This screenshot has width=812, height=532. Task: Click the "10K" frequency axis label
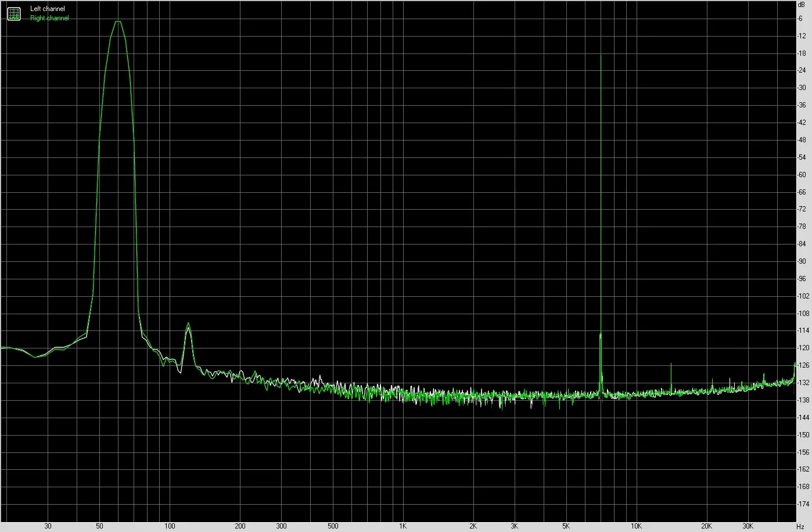(636, 526)
